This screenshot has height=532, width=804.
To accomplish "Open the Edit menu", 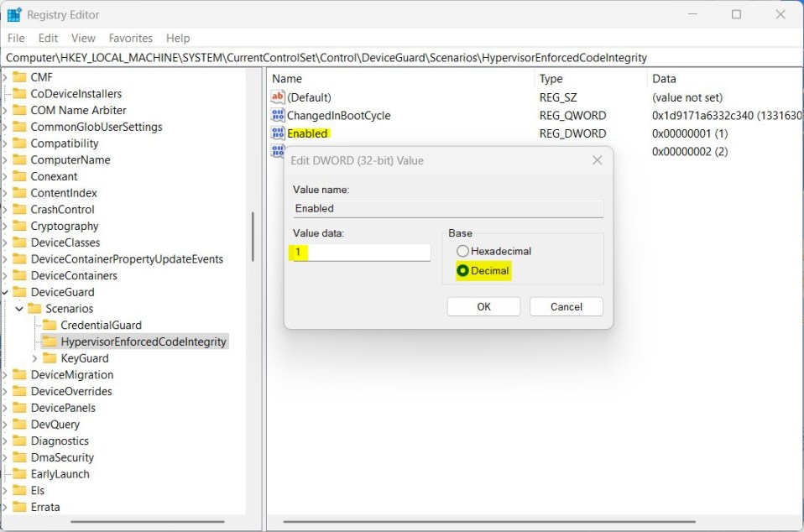I will tap(48, 38).
